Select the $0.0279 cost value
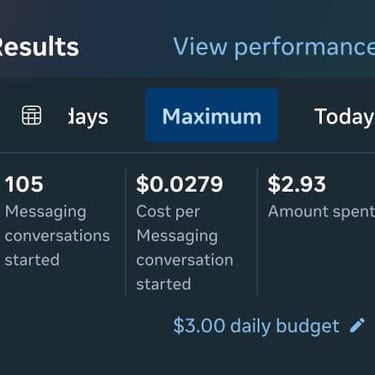The image size is (375, 375). click(179, 184)
